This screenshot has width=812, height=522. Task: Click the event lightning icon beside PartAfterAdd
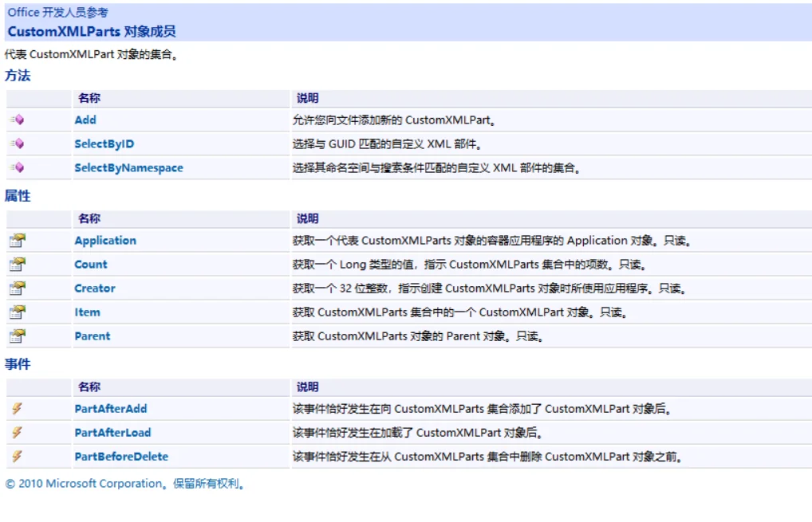[x=17, y=409]
